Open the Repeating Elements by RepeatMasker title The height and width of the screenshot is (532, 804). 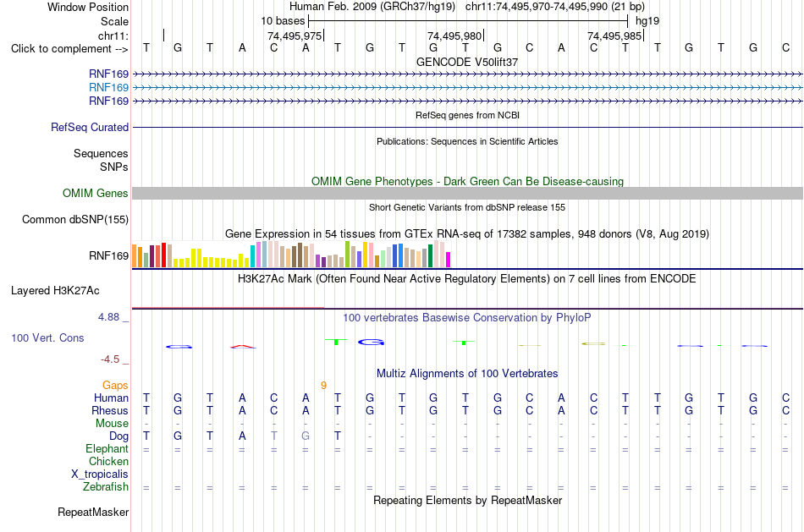coord(467,500)
